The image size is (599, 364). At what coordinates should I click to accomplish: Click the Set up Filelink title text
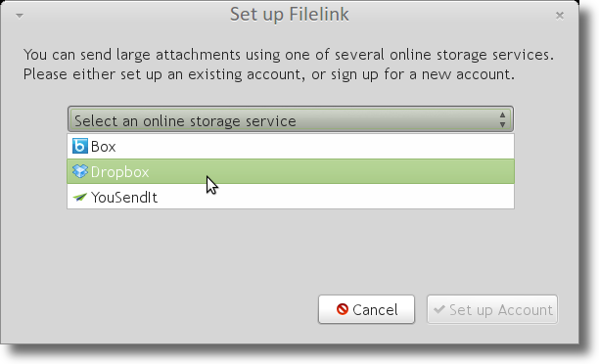click(x=289, y=15)
